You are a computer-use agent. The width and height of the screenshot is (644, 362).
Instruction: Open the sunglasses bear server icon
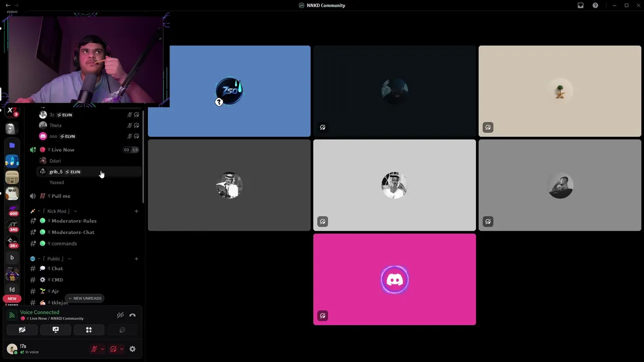pyautogui.click(x=12, y=193)
